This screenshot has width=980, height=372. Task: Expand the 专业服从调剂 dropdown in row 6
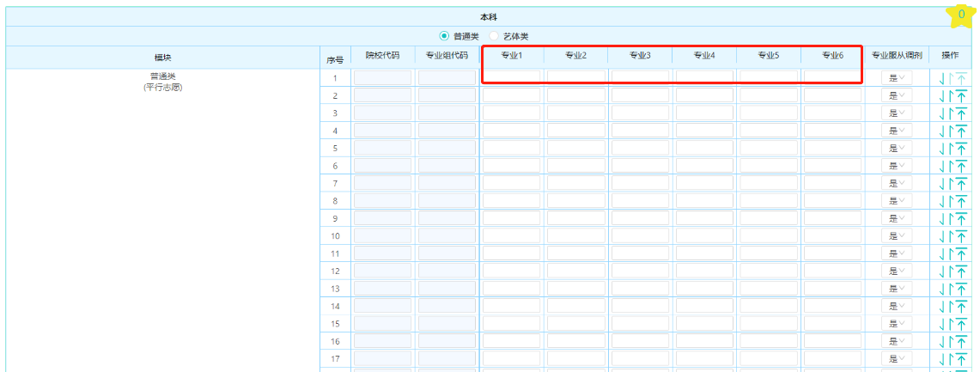(897, 166)
